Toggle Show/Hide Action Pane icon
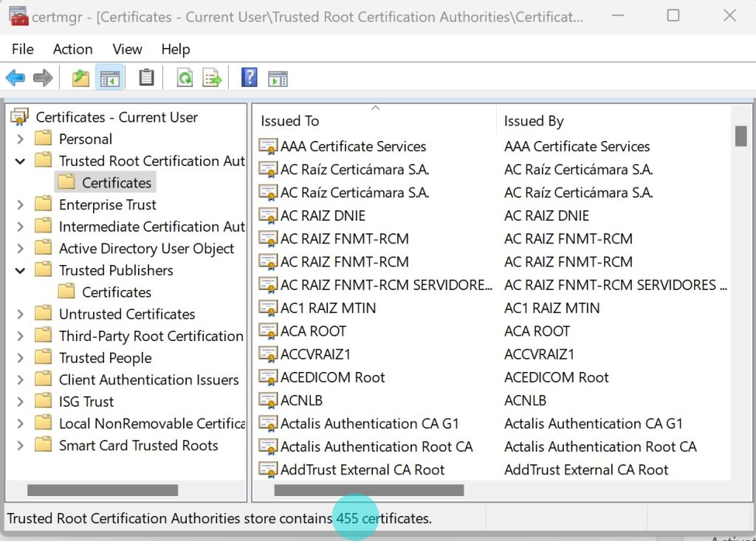This screenshot has height=541, width=756. (x=278, y=77)
